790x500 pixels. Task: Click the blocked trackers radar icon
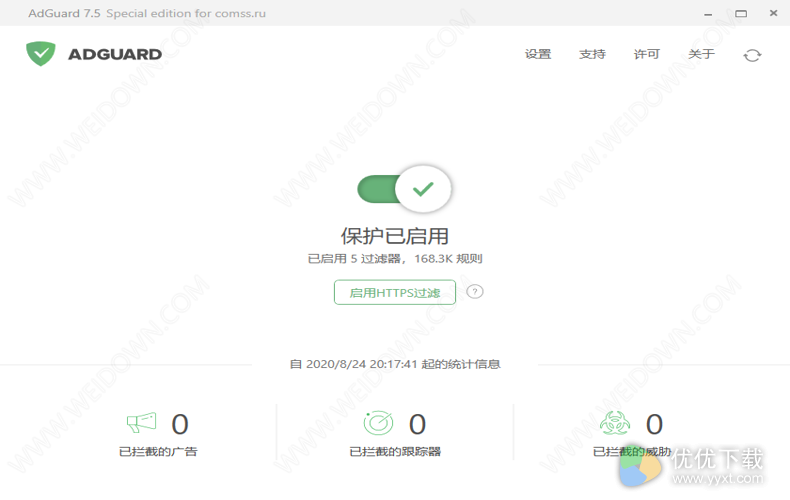tap(378, 423)
